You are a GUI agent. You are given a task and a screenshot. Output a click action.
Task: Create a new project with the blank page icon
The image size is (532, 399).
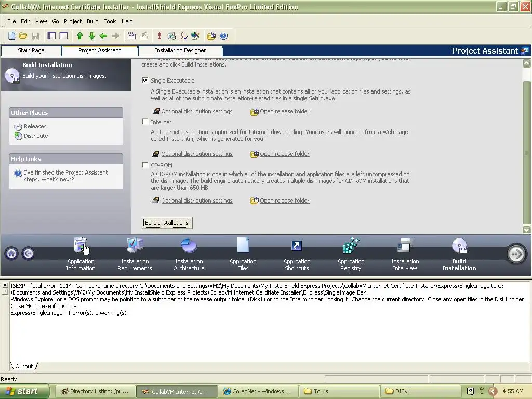click(x=11, y=36)
